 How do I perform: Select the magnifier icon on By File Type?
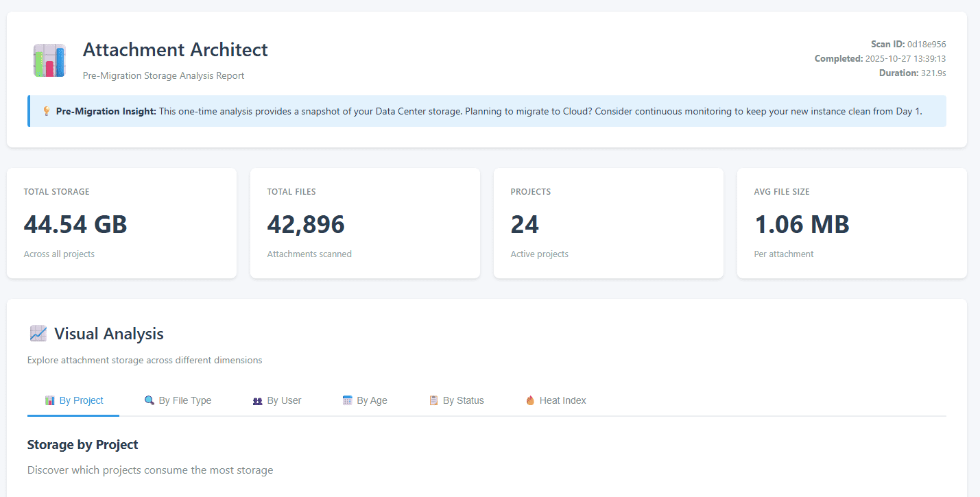point(149,400)
